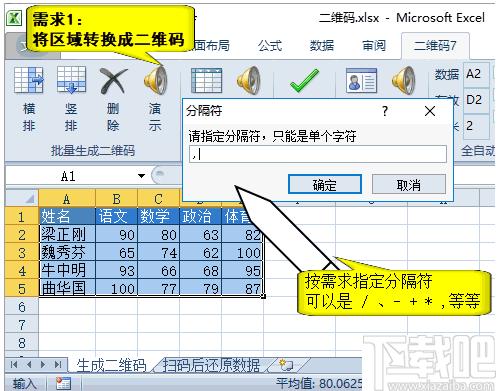Open the Name Box dropdown arrow
The image size is (498, 391).
[142, 176]
